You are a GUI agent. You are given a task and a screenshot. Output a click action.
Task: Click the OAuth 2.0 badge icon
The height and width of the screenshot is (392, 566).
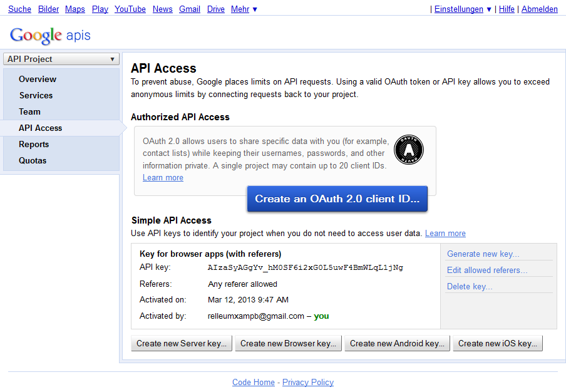pyautogui.click(x=409, y=150)
